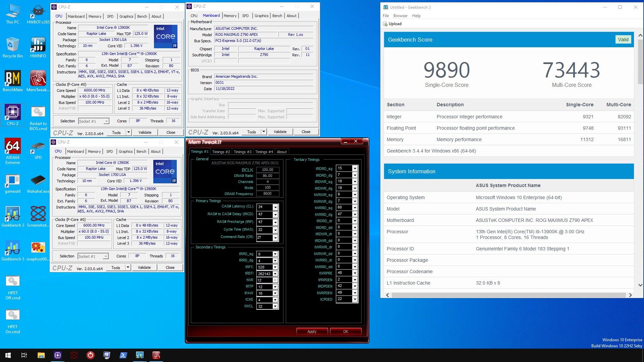This screenshot has height=362, width=644.
Task: Expand the tRFC dropdown in MemTweakIt
Action: point(275,267)
